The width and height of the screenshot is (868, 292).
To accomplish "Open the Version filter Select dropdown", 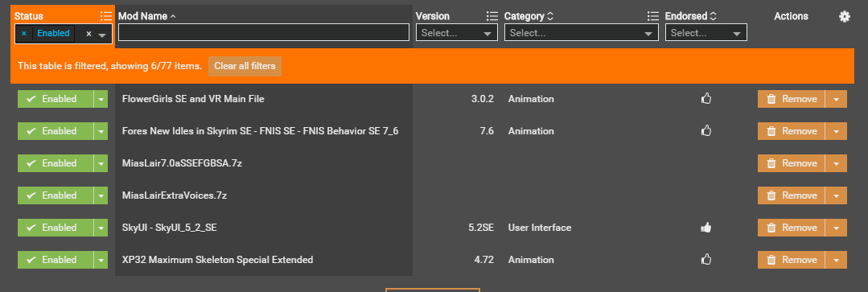I will coord(457,33).
